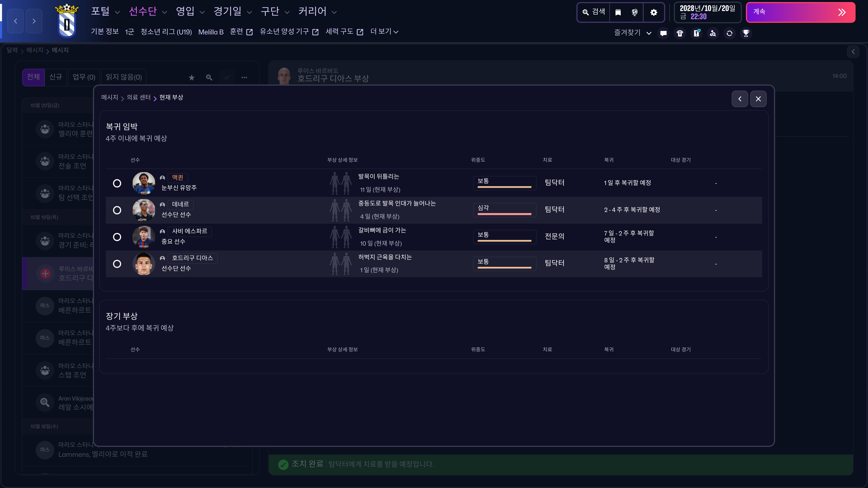Click the trophy icon shortcut
868x488 pixels.
point(746,33)
